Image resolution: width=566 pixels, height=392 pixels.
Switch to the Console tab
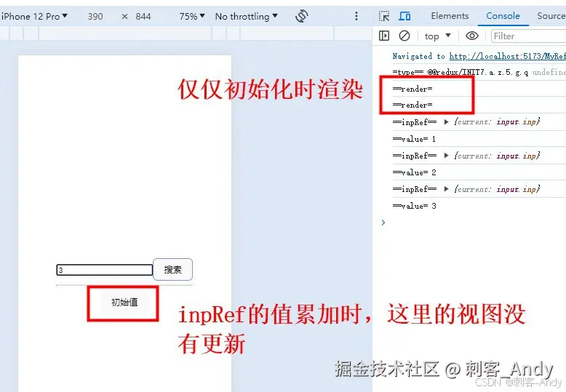coord(503,16)
